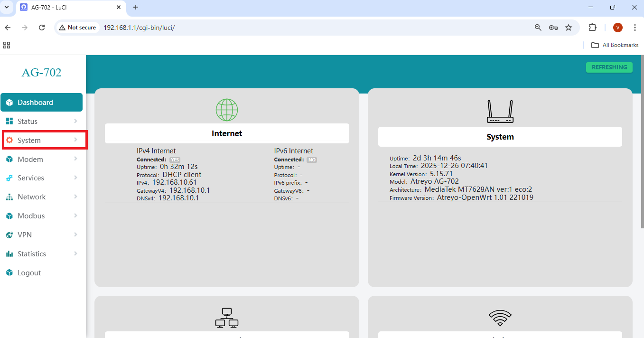Expand the Modem submenu chevron
The width and height of the screenshot is (644, 338).
pos(75,159)
